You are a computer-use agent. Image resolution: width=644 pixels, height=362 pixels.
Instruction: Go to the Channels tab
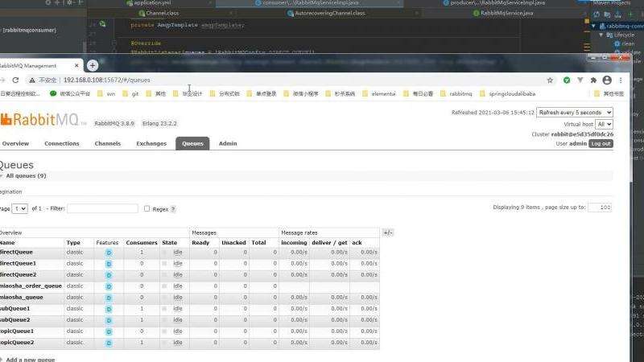coord(108,143)
